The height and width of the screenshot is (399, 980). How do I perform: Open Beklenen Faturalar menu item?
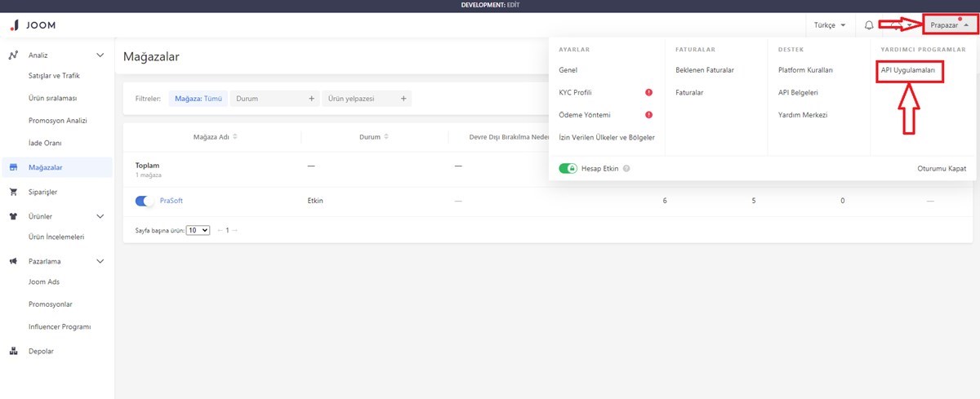705,70
